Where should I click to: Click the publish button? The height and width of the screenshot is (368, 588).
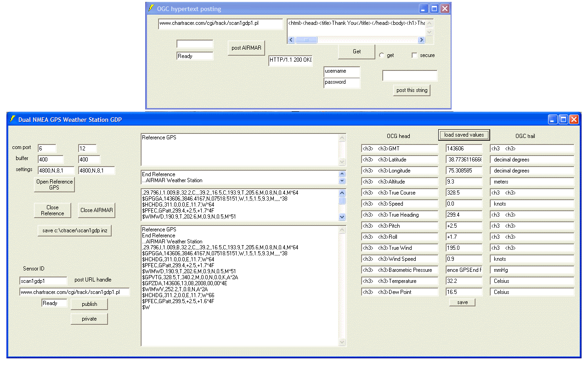[x=90, y=304]
